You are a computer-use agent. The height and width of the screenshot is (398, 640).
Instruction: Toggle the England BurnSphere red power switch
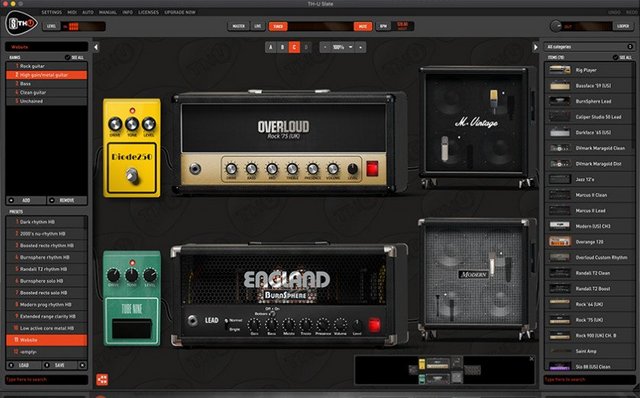point(374,325)
